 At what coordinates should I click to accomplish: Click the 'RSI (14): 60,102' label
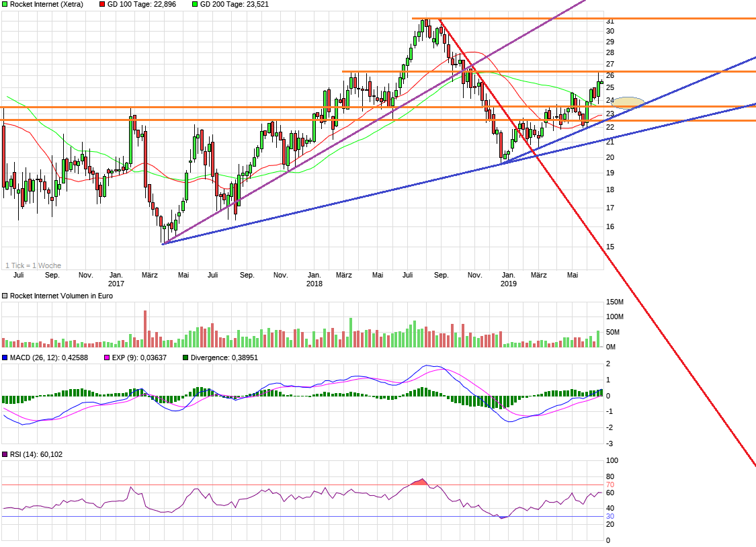(x=36, y=454)
